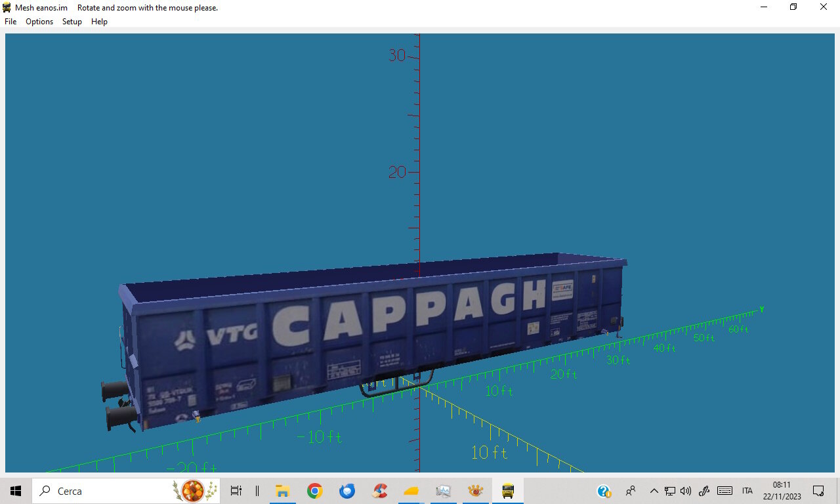Viewport: 840px width, 504px height.
Task: Click the green 30ft axis label
Action: [x=618, y=360]
